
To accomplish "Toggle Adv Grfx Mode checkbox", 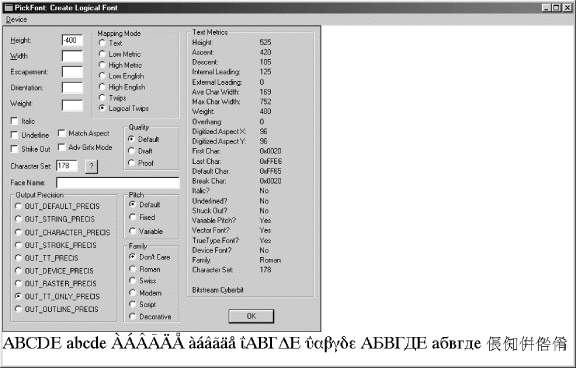I will click(x=61, y=147).
